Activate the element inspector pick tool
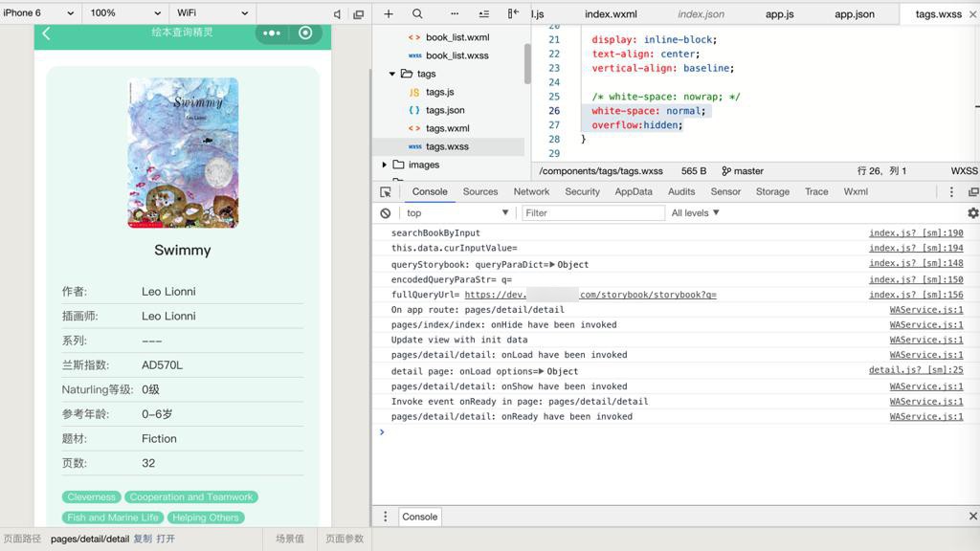The width and height of the screenshot is (980, 551). [386, 191]
